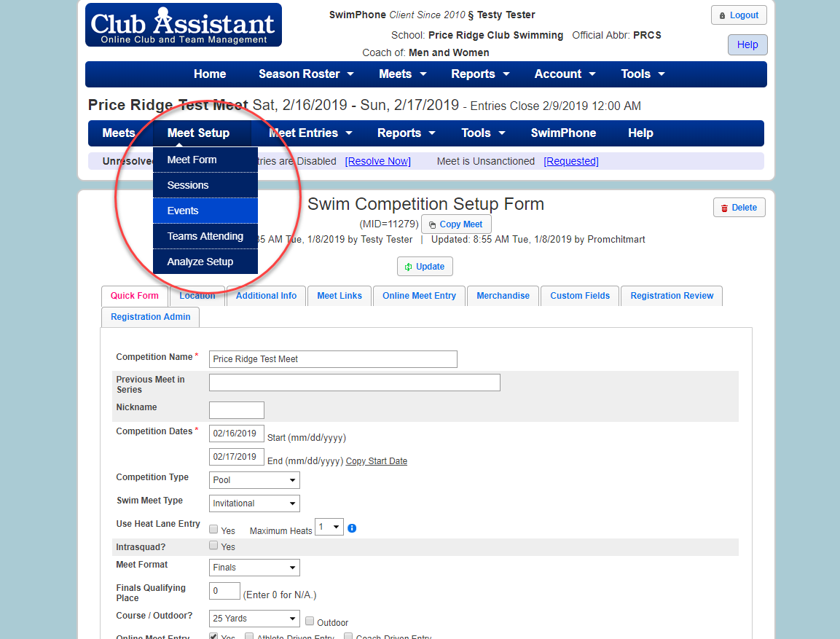This screenshot has width=840, height=639.
Task: Select the Registration Admin tab
Action: 151,317
